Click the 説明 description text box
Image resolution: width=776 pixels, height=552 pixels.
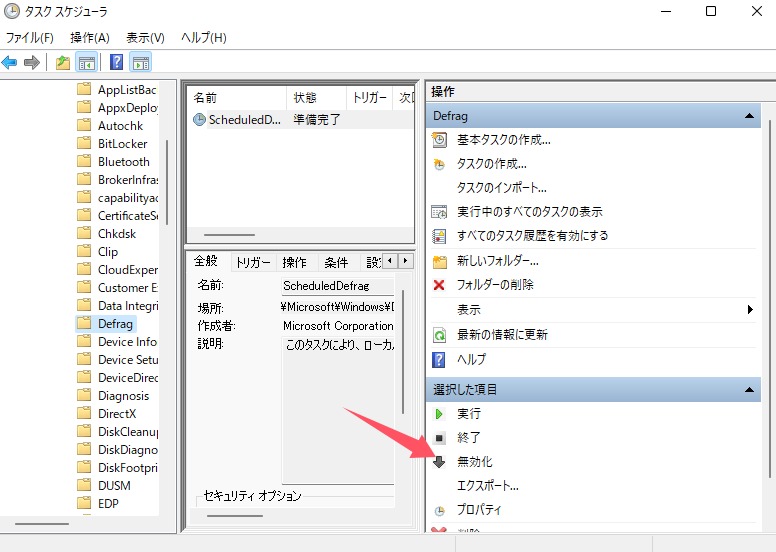(x=338, y=410)
